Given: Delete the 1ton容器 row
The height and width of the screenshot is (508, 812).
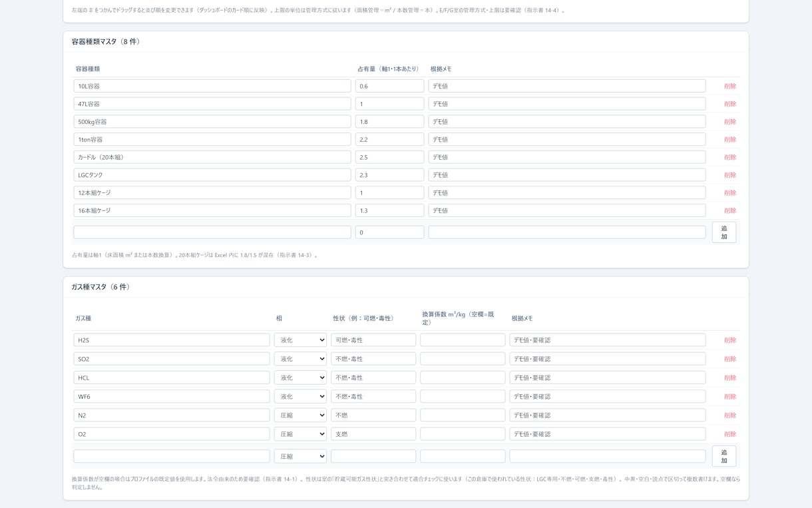Looking at the screenshot, I should pos(730,139).
